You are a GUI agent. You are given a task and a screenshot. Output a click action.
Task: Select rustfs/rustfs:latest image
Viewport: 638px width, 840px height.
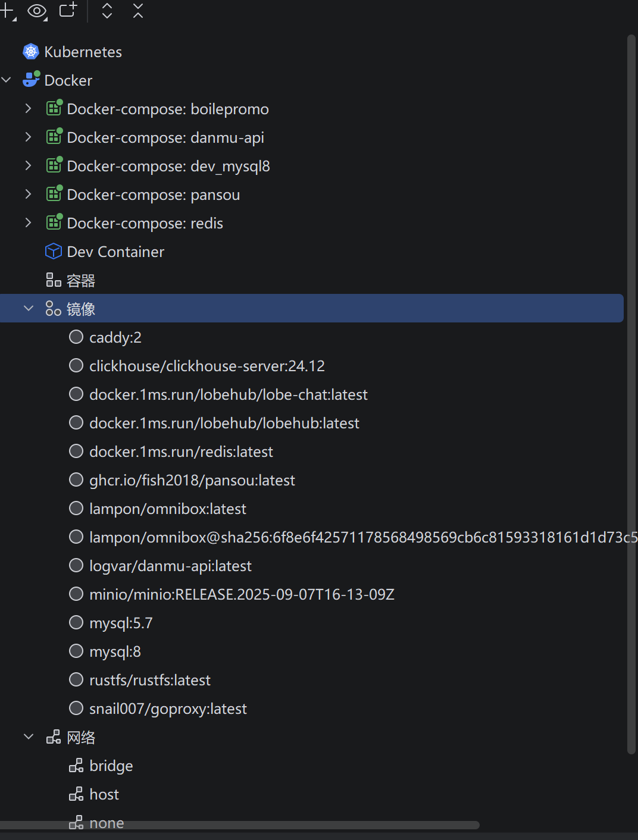click(150, 680)
